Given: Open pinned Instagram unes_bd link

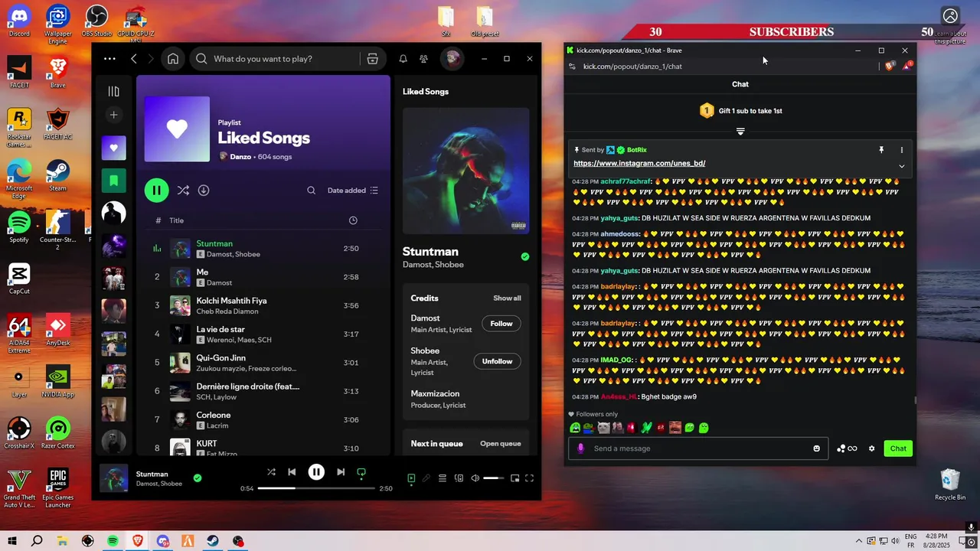Looking at the screenshot, I should click(639, 164).
